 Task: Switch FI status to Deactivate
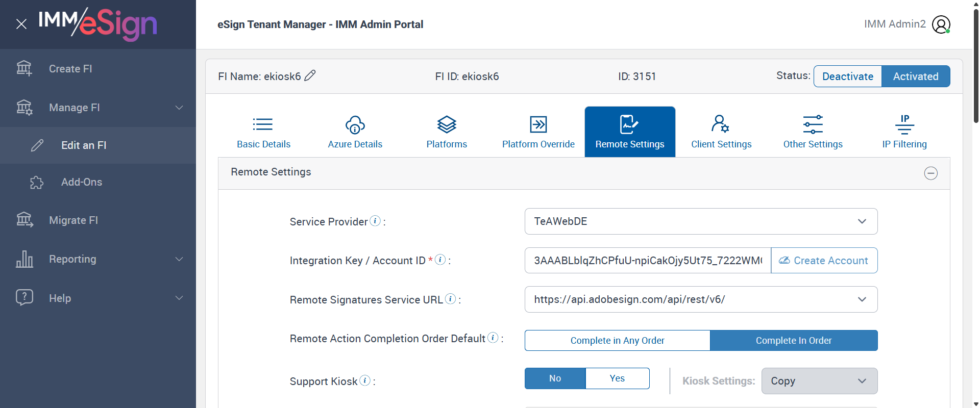point(847,76)
